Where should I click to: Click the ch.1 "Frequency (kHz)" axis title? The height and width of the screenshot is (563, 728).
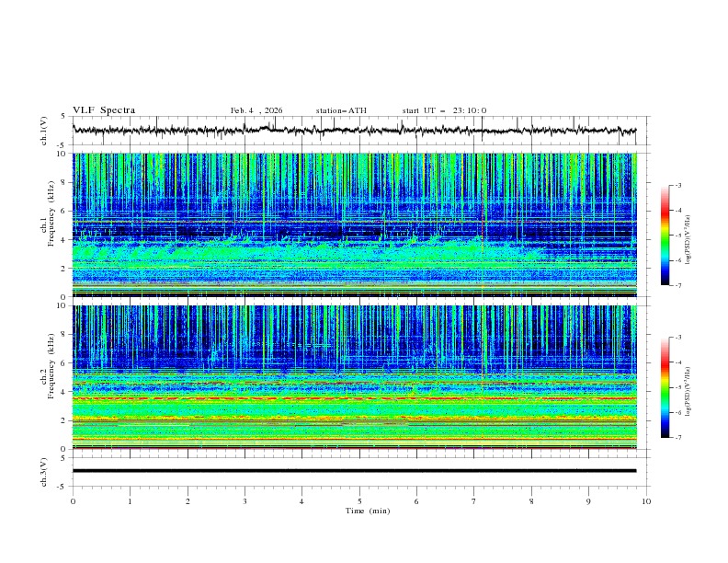[x=51, y=213]
